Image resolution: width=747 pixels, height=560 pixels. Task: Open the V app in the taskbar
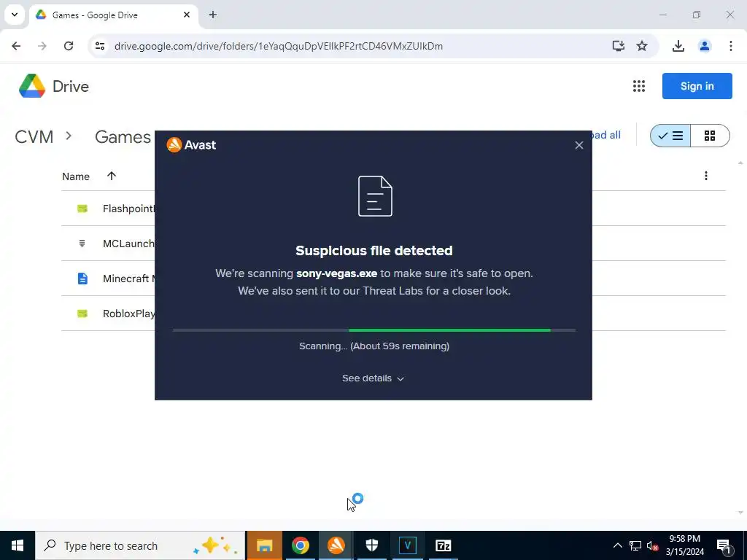[407, 545]
